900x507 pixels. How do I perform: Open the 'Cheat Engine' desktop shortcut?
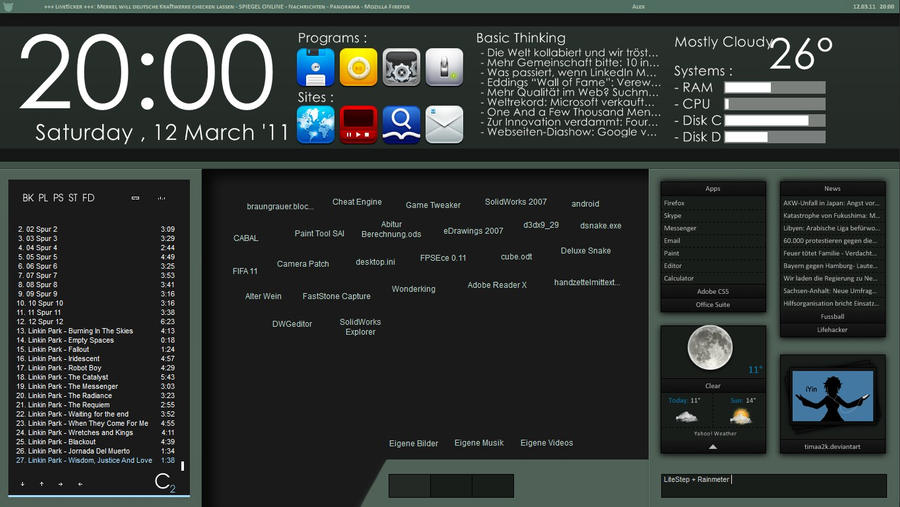357,202
